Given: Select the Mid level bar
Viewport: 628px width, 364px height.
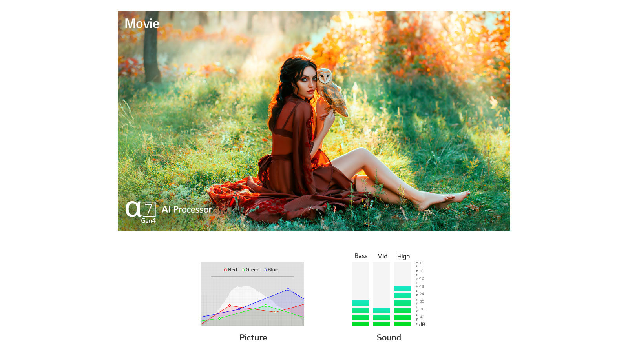Looking at the screenshot, I should coord(382,294).
